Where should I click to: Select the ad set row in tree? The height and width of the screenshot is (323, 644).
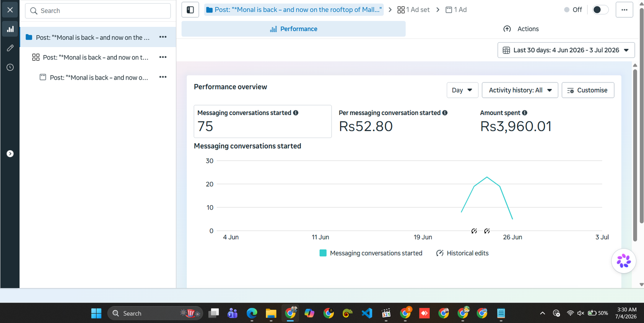pyautogui.click(x=98, y=58)
